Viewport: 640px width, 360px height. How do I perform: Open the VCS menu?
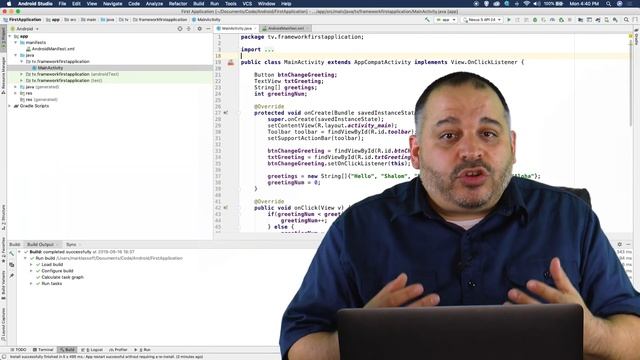tap(247, 4)
